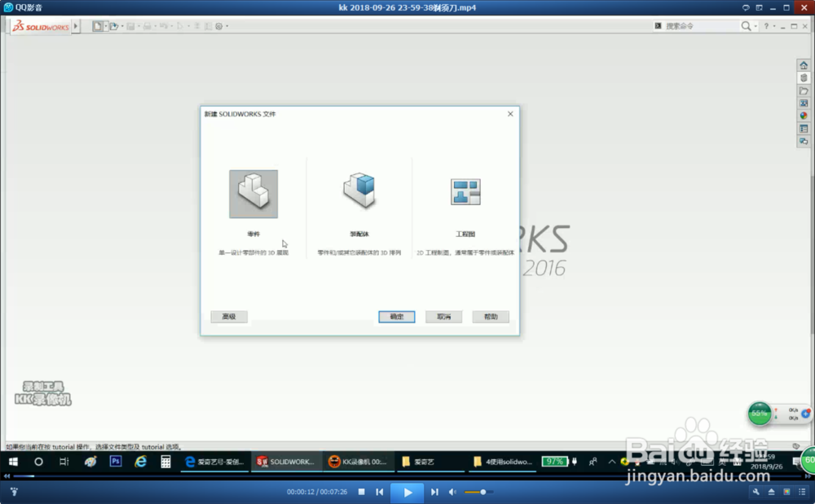This screenshot has width=815, height=504.
Task: Click the QQ player color toolbox icon
Action: click(x=787, y=492)
